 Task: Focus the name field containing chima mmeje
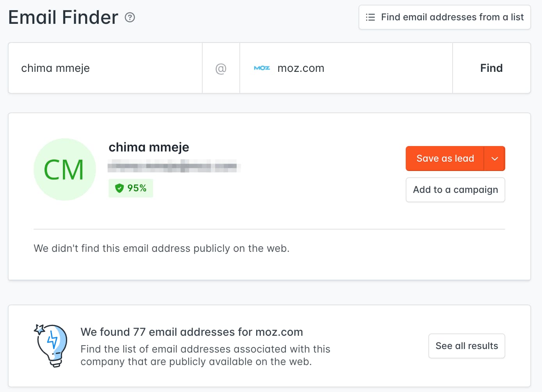[105, 68]
